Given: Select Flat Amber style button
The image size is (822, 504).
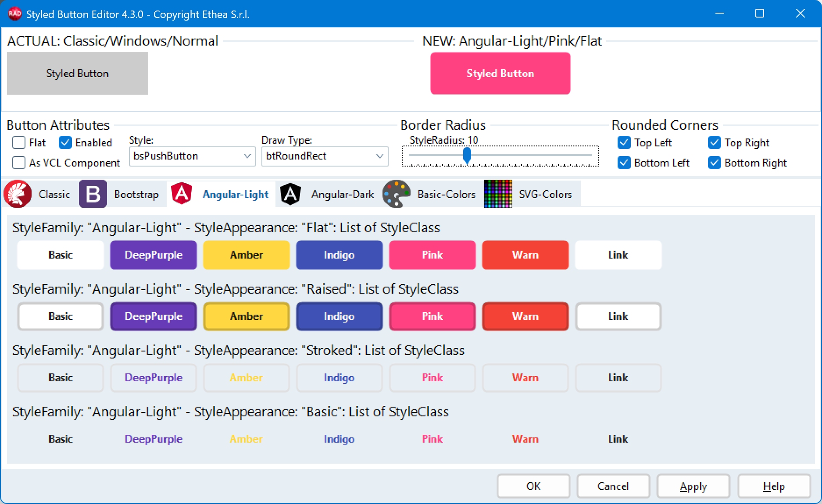Looking at the screenshot, I should coord(247,255).
